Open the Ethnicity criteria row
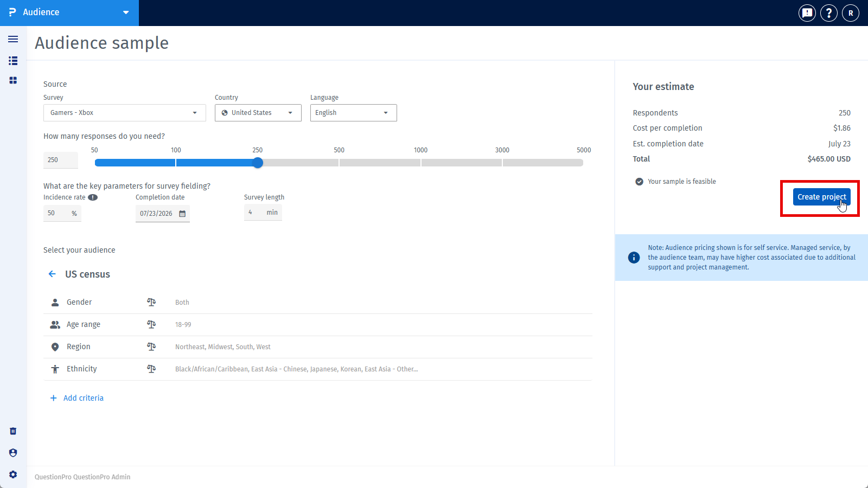 click(x=317, y=369)
